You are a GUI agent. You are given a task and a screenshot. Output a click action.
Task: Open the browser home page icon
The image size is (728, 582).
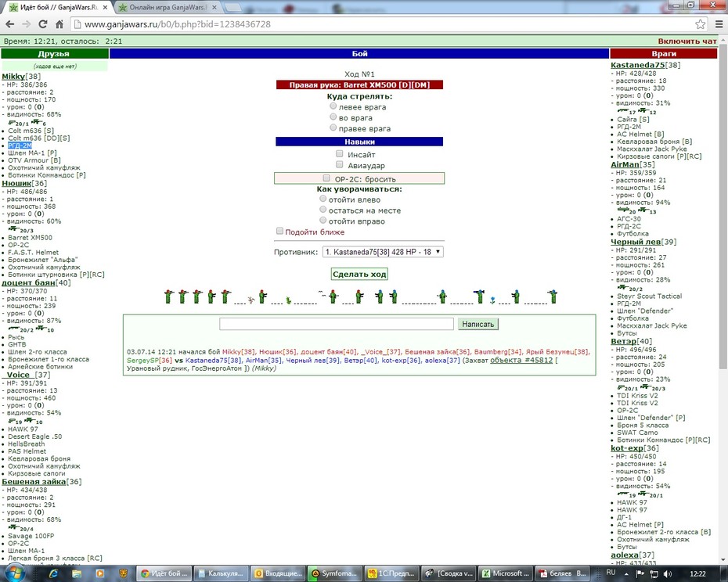59,24
